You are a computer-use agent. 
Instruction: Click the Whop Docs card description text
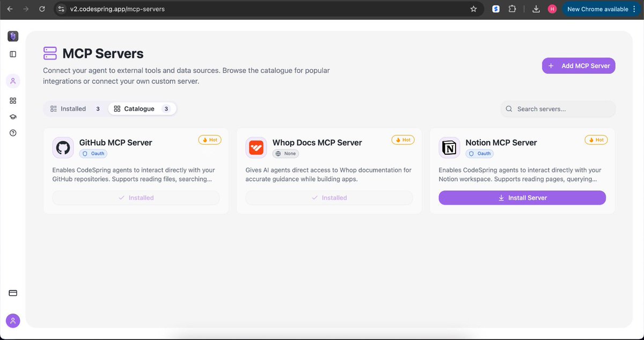click(328, 175)
